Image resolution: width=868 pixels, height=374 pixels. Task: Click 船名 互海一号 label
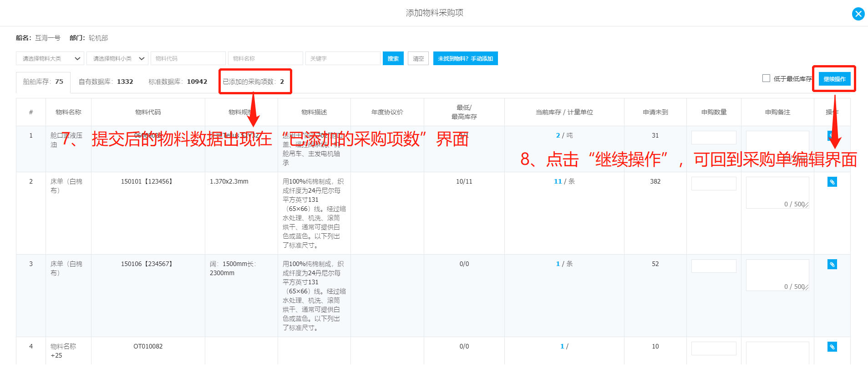(x=38, y=38)
